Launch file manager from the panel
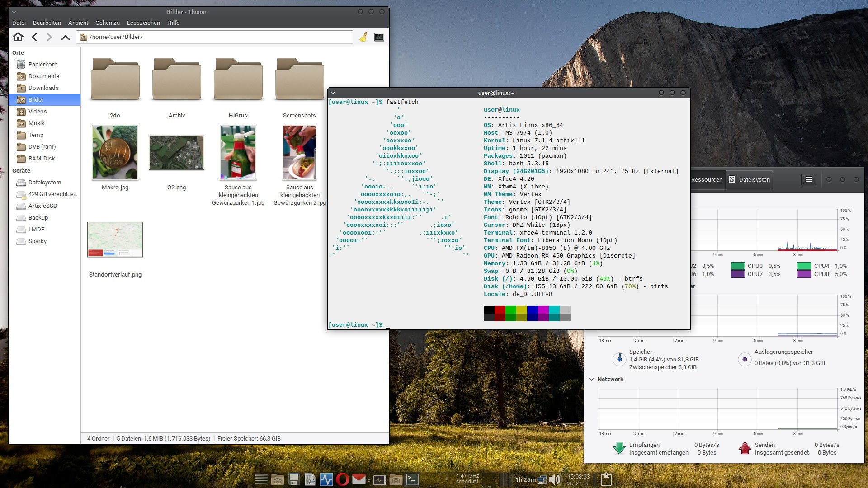868x488 pixels. tap(278, 479)
